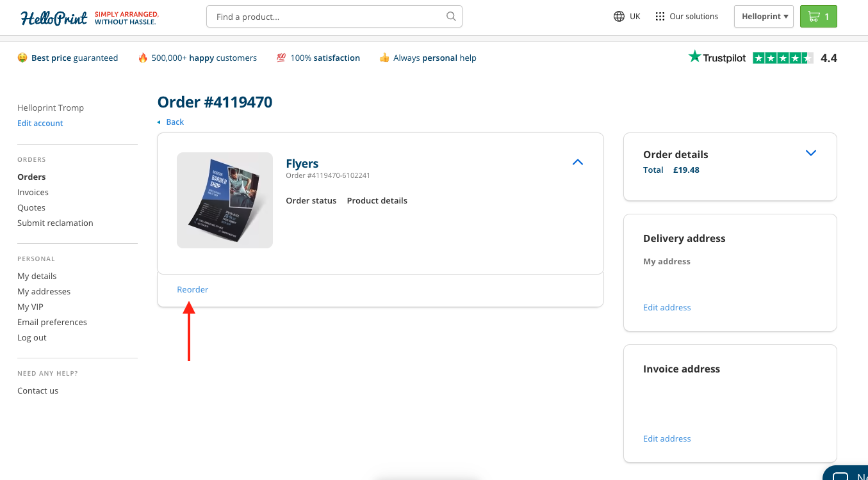
Task: Open Invoices in the sidebar
Action: pos(33,192)
